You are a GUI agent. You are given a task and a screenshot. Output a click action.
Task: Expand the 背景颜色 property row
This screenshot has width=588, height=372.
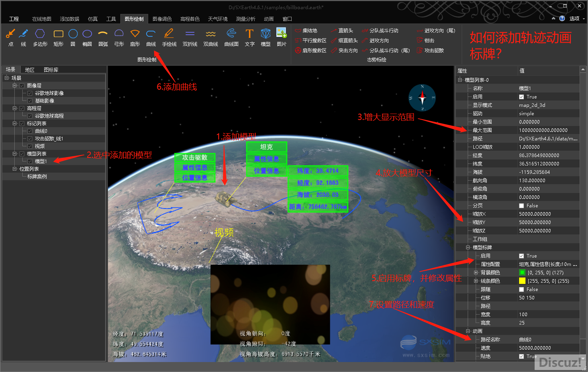(476, 273)
